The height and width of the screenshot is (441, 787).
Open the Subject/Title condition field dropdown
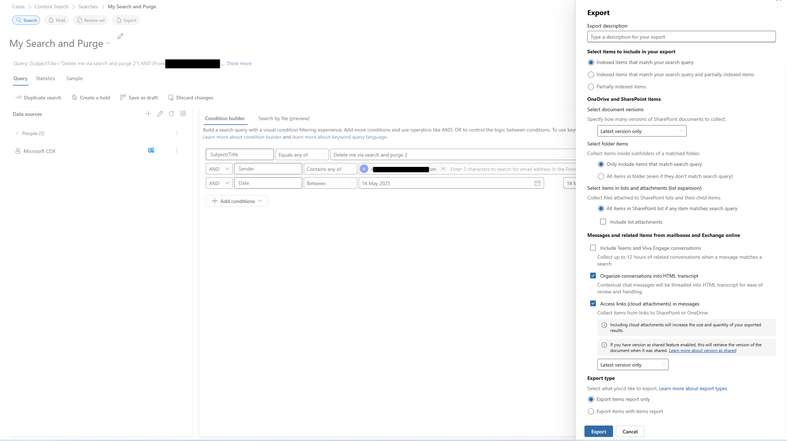pyautogui.click(x=239, y=155)
